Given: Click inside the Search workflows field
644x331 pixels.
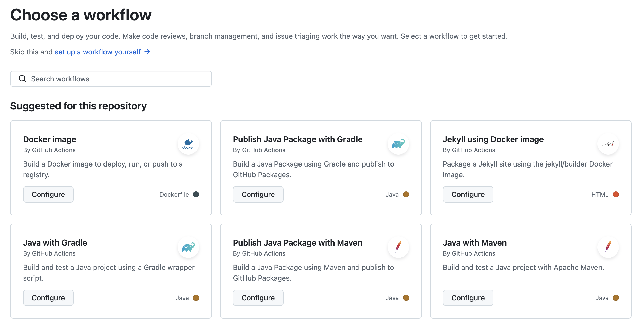Looking at the screenshot, I should (102, 79).
